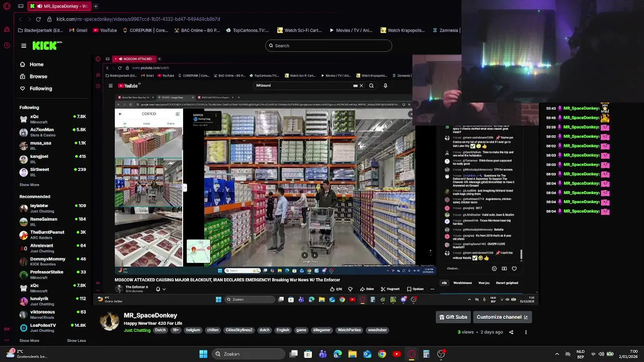The width and height of the screenshot is (644, 362).
Task: Open the GX icon in Opera sidebar
Action: point(7,329)
